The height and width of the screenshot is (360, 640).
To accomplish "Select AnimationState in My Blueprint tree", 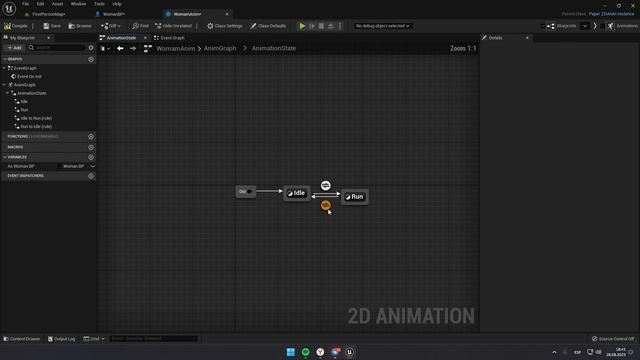I will [31, 93].
